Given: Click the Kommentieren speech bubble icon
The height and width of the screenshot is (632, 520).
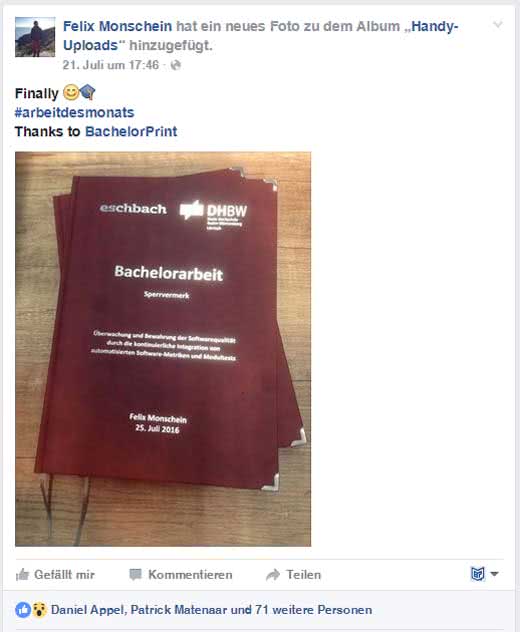Looking at the screenshot, I should tap(135, 574).
